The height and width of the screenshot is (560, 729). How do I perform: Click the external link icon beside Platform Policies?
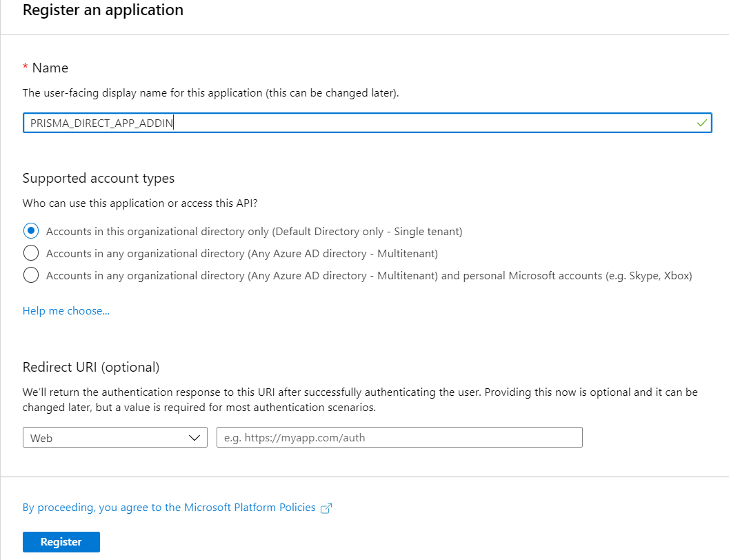[326, 508]
